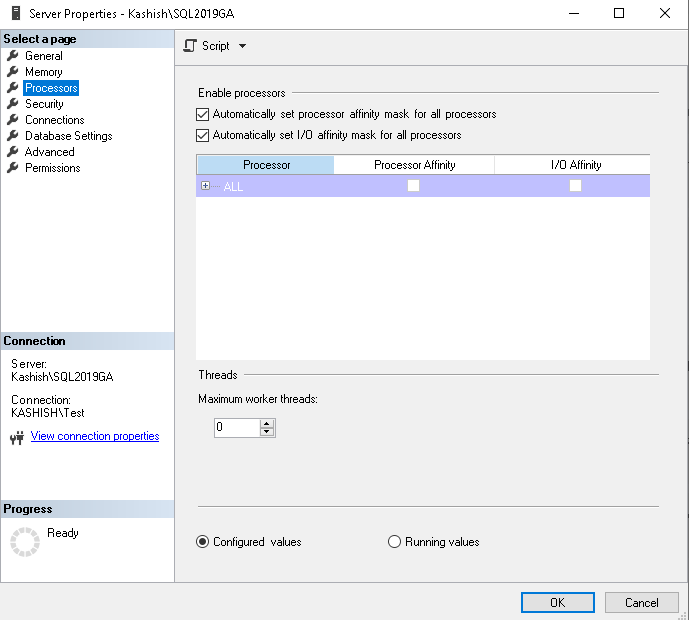Open the Permissions page
689x620 pixels.
[52, 168]
